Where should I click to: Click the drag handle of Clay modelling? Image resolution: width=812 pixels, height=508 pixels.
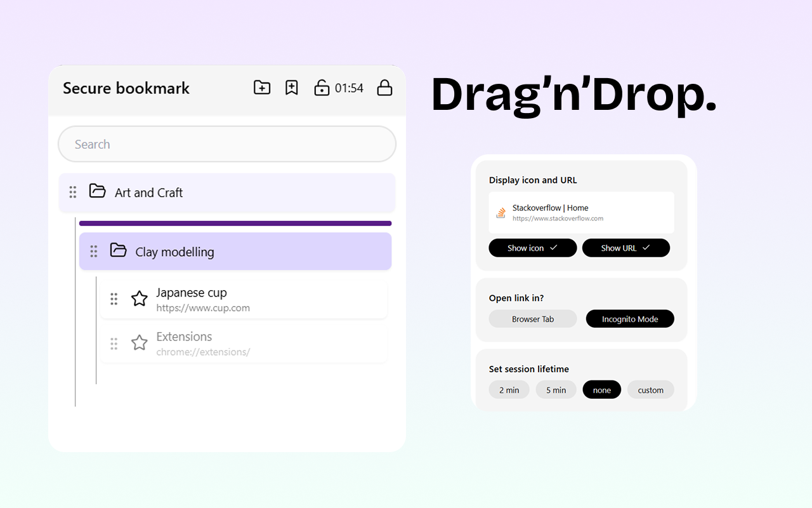(93, 251)
